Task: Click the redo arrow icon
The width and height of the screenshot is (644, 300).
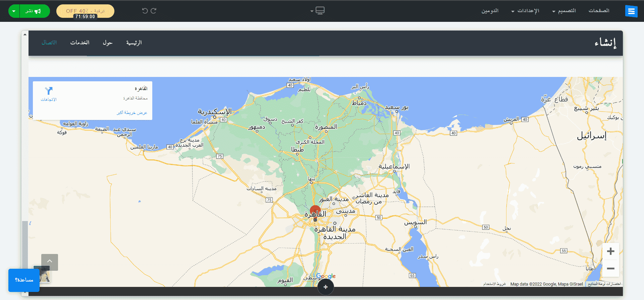Action: (154, 11)
